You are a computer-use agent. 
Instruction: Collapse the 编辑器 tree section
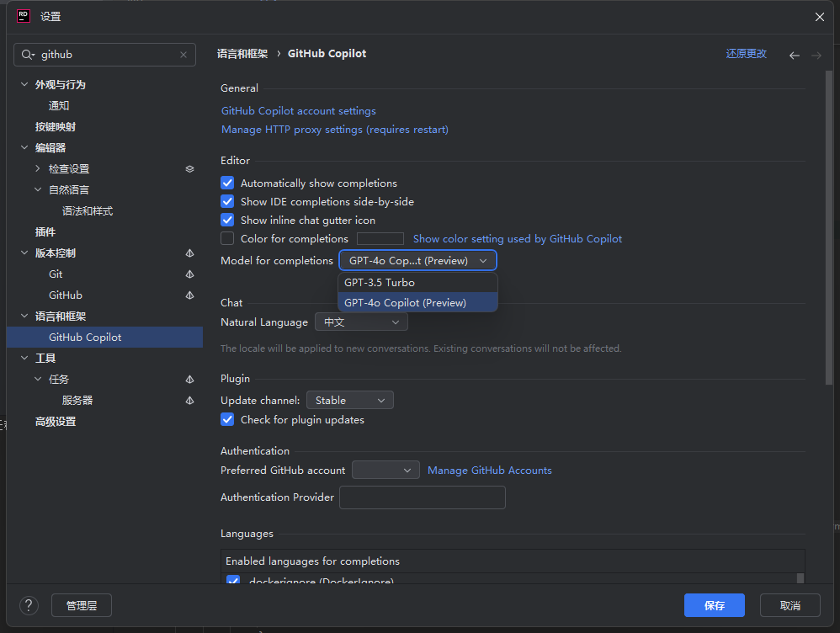click(24, 148)
